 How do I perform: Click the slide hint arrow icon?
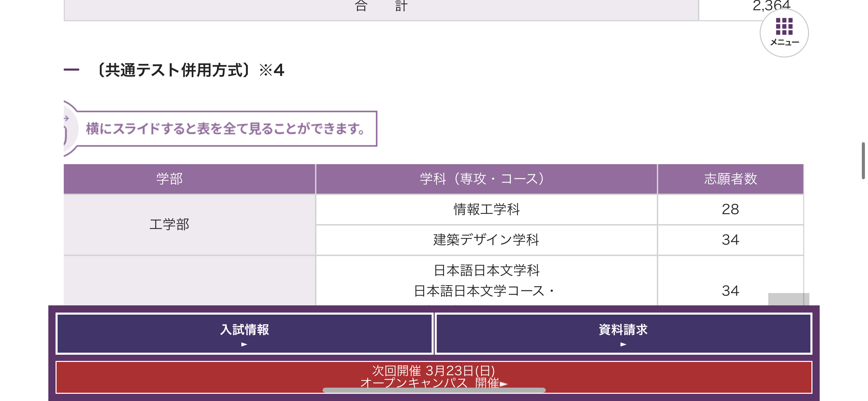pos(66,119)
